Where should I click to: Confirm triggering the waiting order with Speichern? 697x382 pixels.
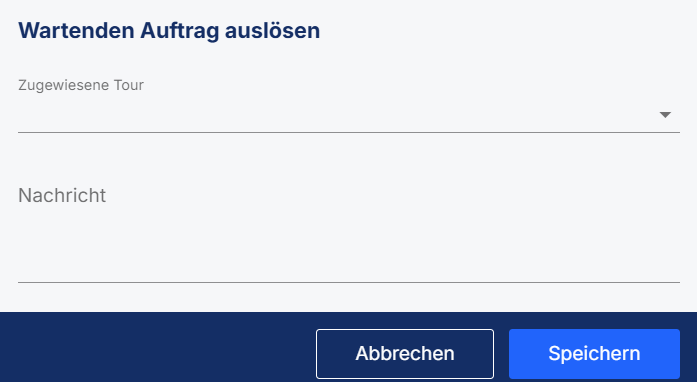(594, 354)
